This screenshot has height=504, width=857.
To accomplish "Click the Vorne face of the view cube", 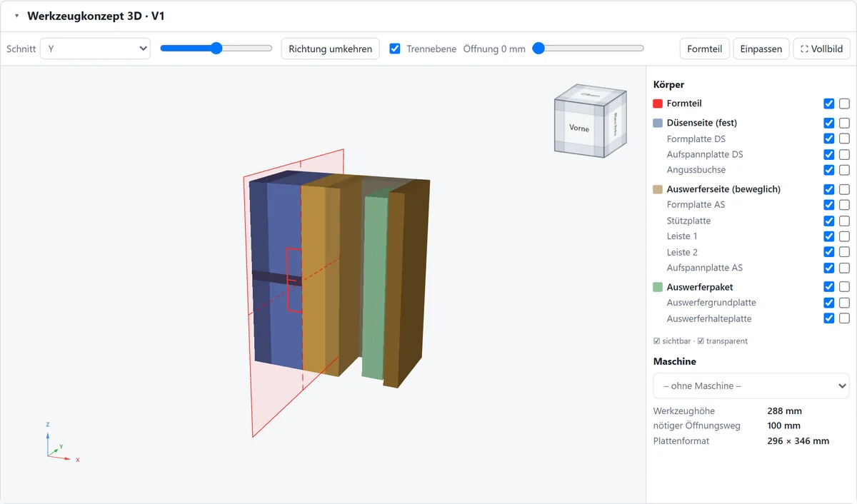I will pos(579,128).
